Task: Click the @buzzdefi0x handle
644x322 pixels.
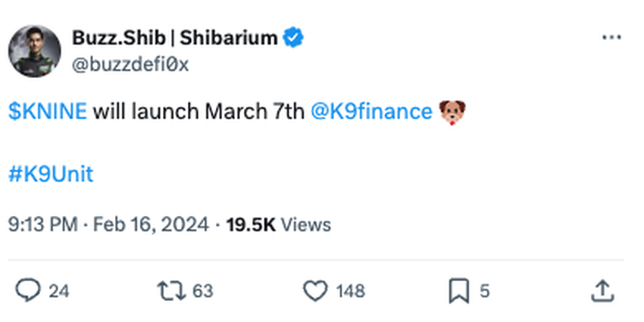Action: point(130,65)
